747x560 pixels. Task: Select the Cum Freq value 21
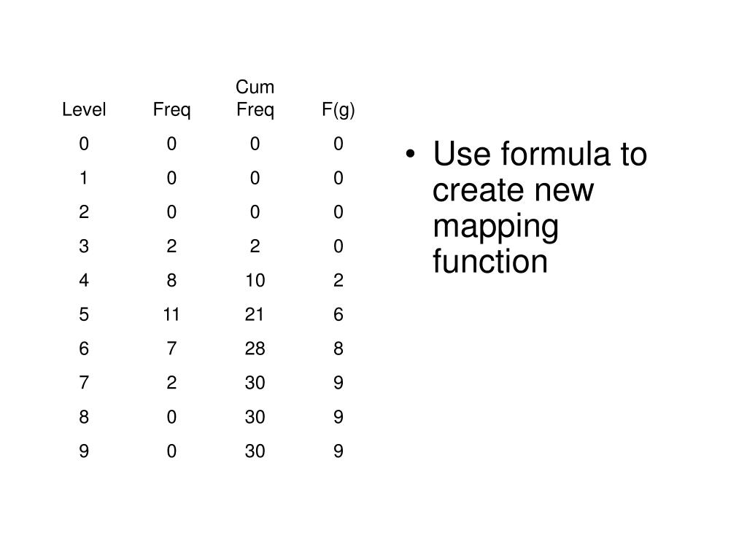click(x=255, y=315)
